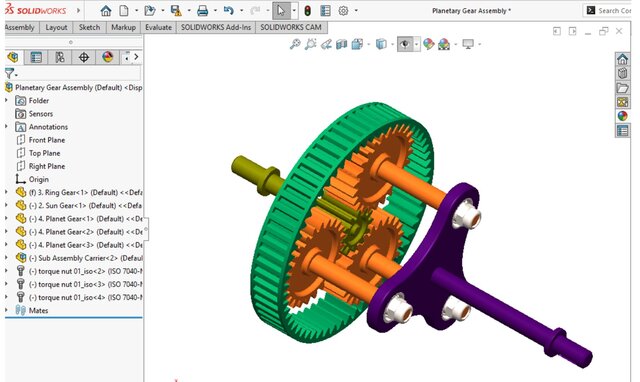Screen dimensions: 640x382
Task: Select Origin in the feature tree
Action: pos(32,179)
